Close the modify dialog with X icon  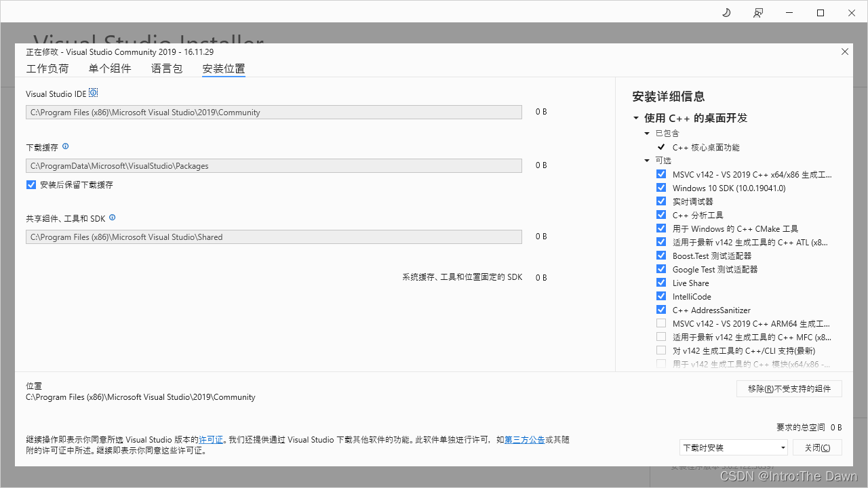coord(845,52)
